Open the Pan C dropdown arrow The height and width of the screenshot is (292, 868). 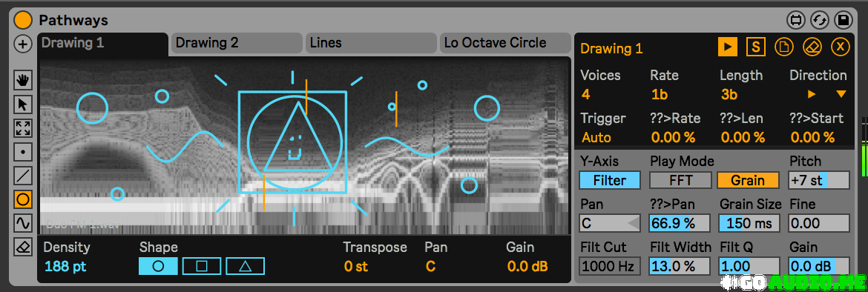tap(633, 223)
